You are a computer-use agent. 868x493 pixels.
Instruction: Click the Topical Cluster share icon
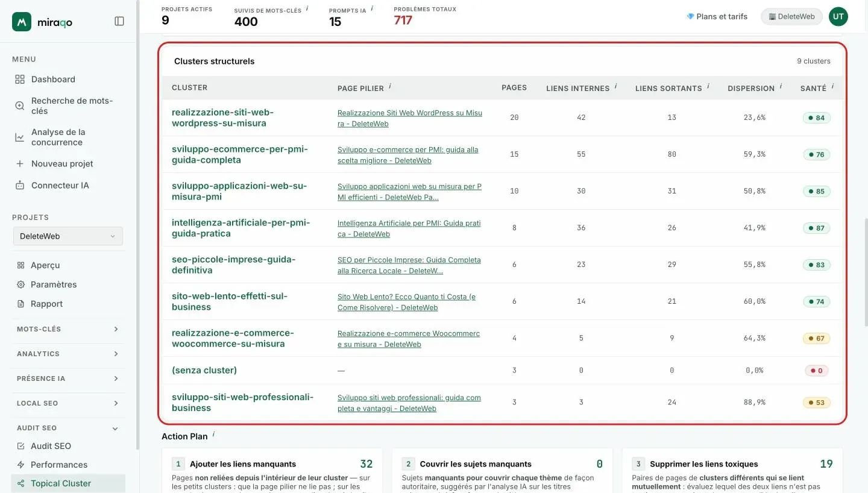20,483
